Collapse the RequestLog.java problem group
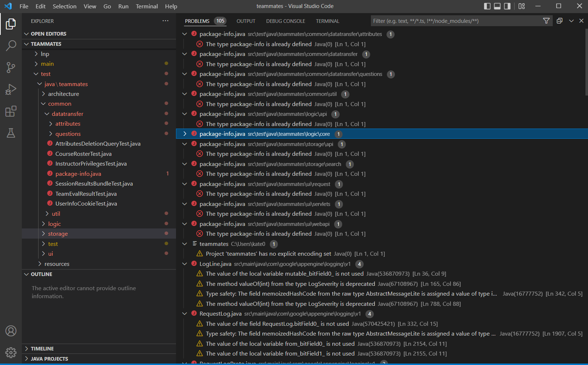588x365 pixels. point(185,313)
